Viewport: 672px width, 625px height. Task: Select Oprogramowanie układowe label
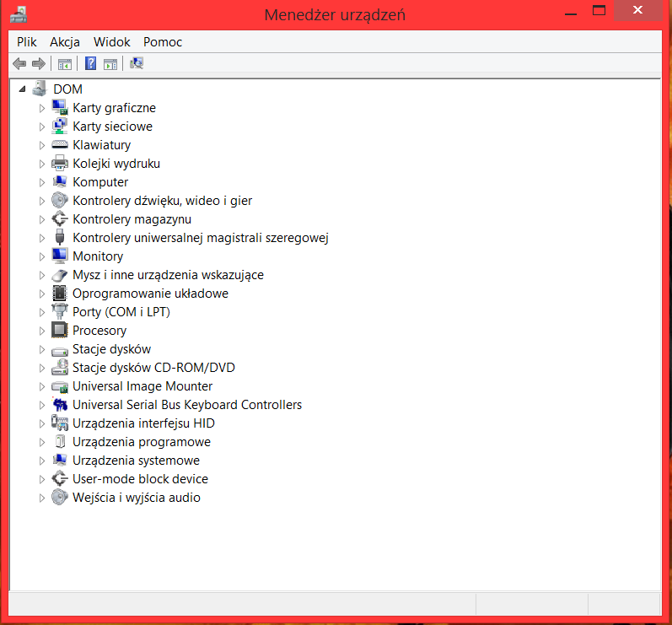[150, 294]
